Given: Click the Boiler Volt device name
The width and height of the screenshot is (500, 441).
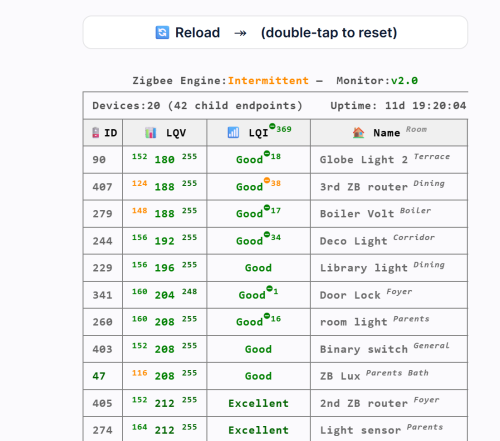Looking at the screenshot, I should click(357, 214).
